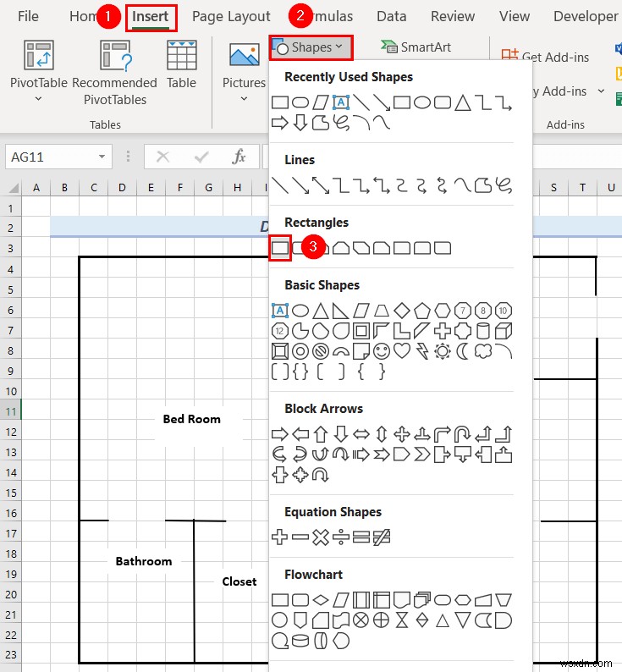Screen dimensions: 622x672
Task: Choose the Quad Arrow block arrow
Action: [402, 434]
